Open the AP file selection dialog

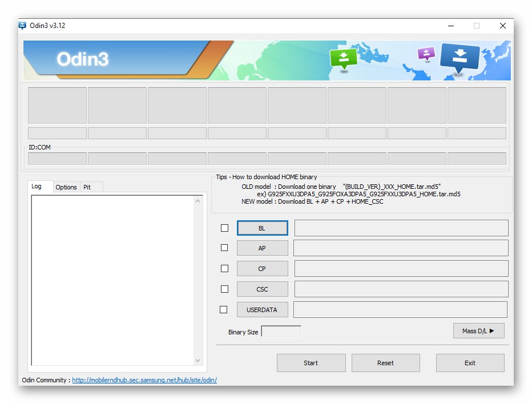point(262,248)
